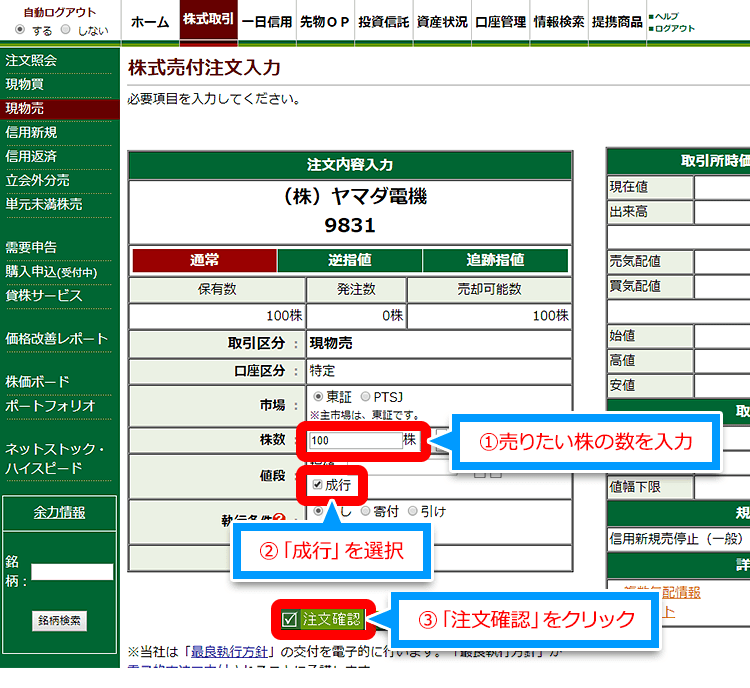The image size is (750, 688).
Task: Open 需要申告 in the sidebar
Action: 31,248
